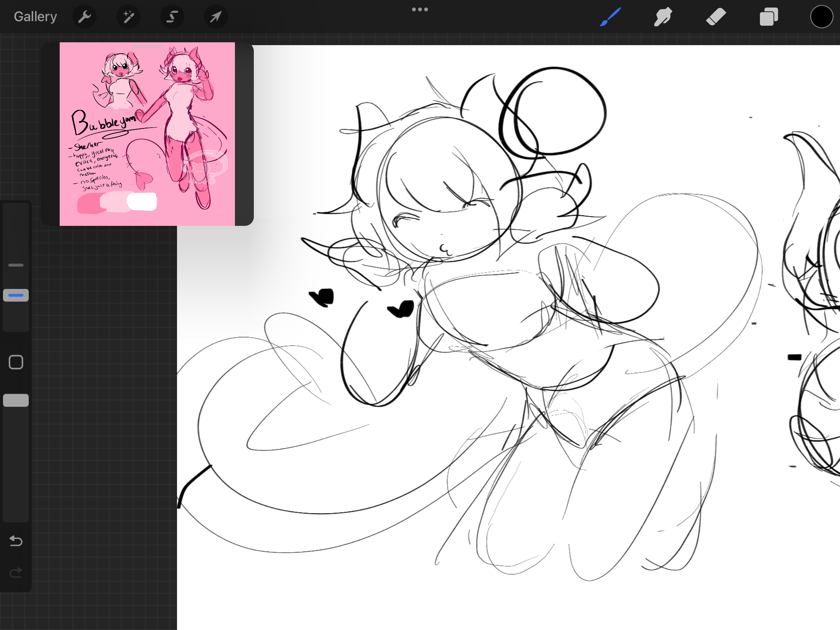Click the gray mark on size slider
This screenshot has height=630, width=840.
[16, 265]
